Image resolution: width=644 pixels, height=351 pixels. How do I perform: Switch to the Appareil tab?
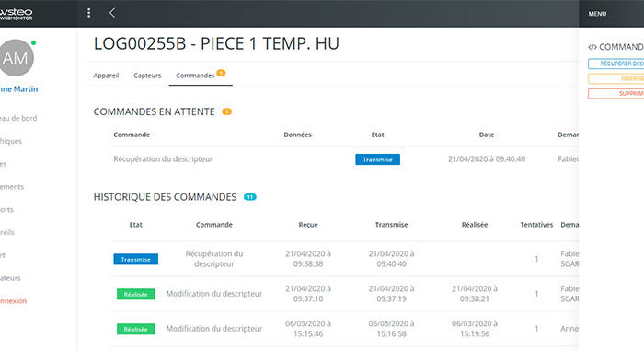106,76
